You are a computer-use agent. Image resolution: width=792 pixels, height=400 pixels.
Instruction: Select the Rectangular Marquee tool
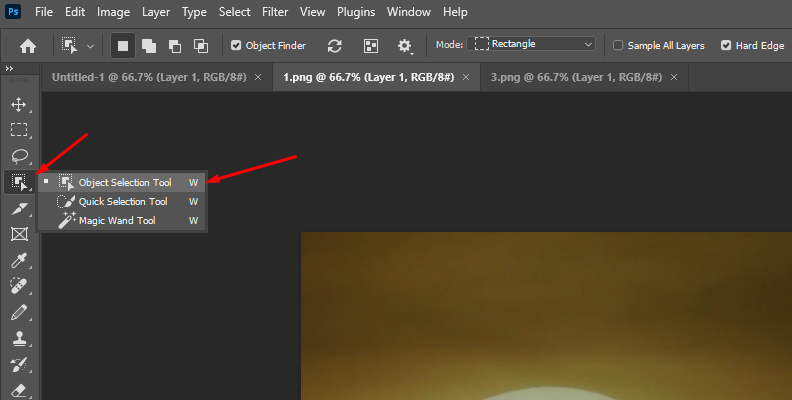(19, 130)
